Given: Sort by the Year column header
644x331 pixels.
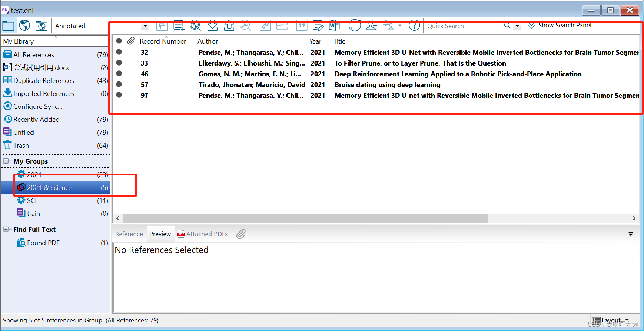Looking at the screenshot, I should (x=315, y=41).
